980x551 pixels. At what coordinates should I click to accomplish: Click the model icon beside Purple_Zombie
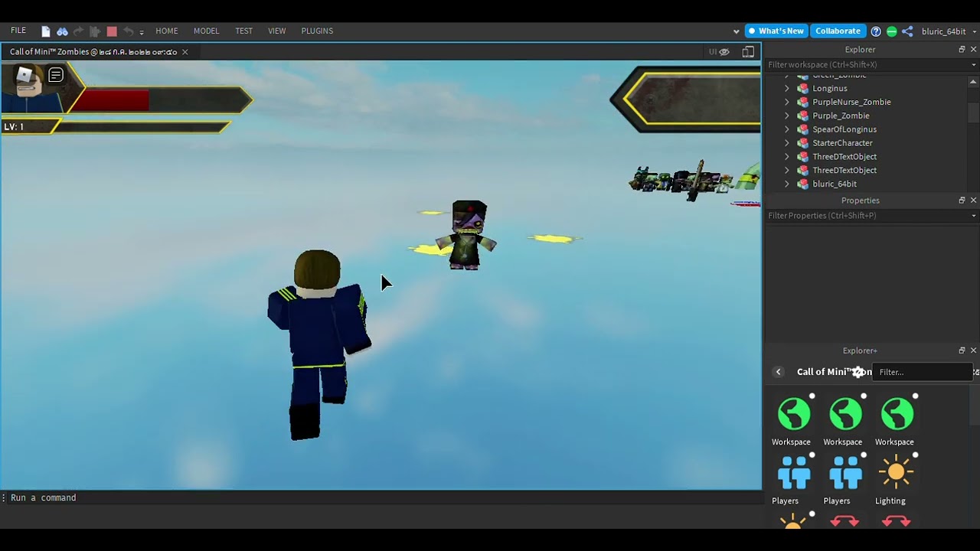coord(802,116)
